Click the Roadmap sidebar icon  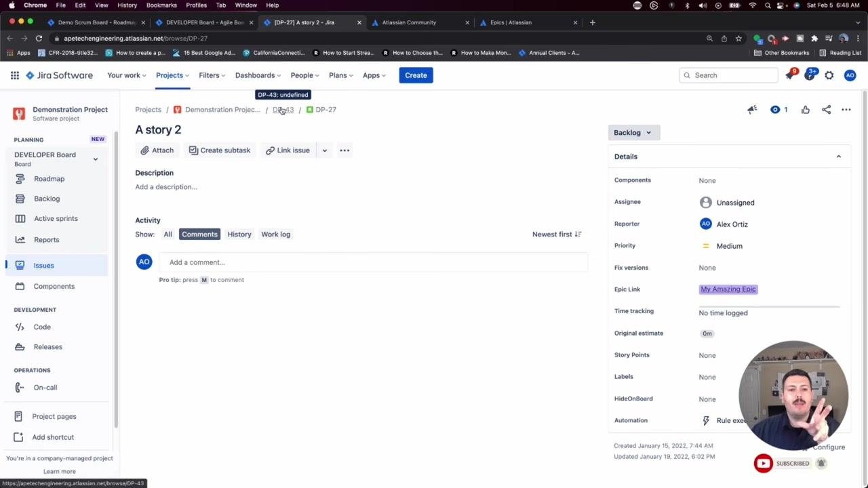point(20,179)
